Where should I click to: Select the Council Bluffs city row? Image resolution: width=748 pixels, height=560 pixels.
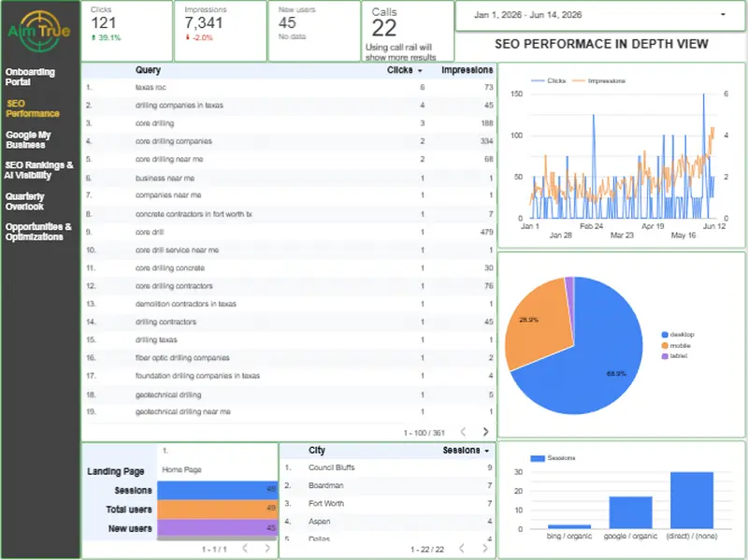click(x=387, y=467)
